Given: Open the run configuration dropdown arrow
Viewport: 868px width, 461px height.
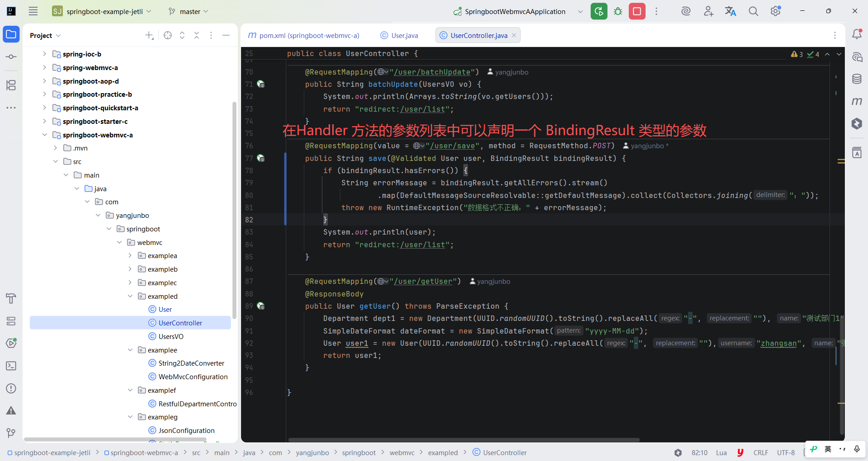Looking at the screenshot, I should (580, 12).
